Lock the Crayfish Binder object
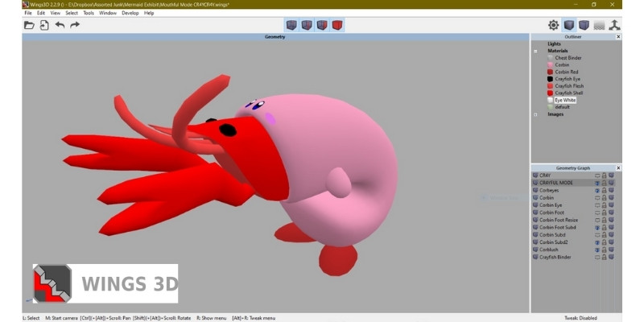 point(605,257)
